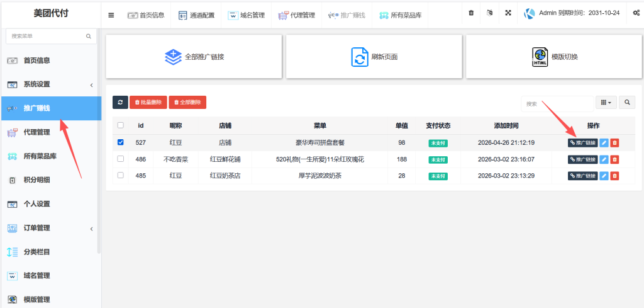644x308 pixels.
Task: Edit row 486 with blue pencil icon
Action: tap(604, 159)
